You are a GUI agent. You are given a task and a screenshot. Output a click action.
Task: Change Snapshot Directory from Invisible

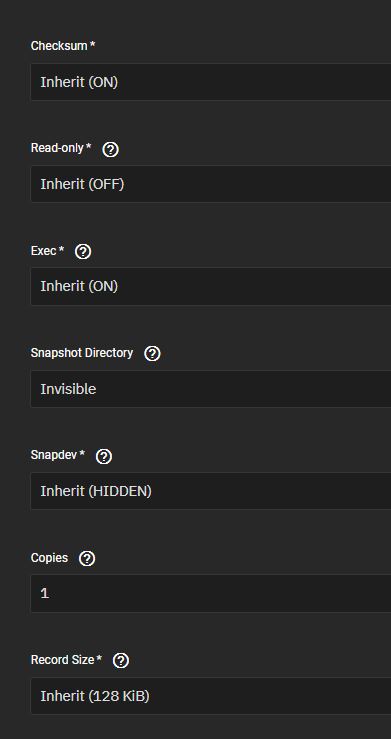(211, 389)
